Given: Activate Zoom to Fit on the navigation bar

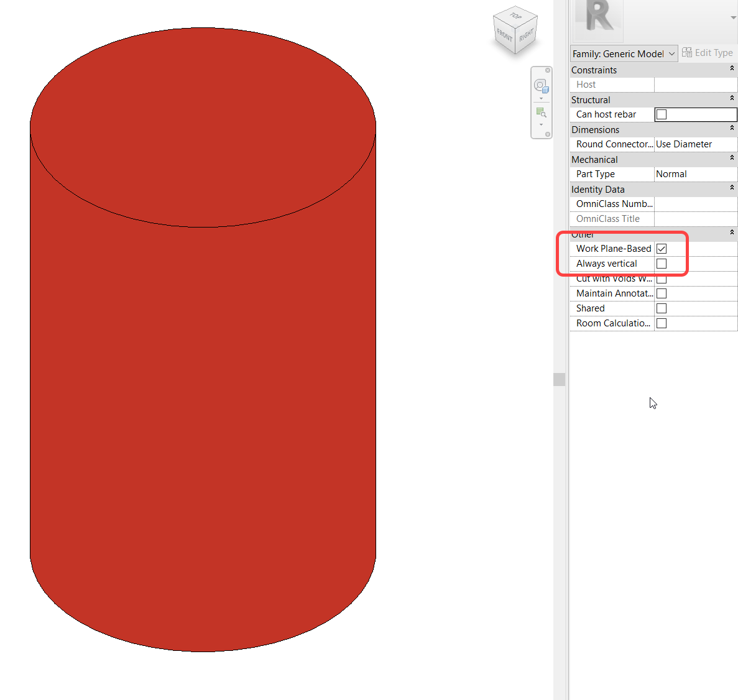Looking at the screenshot, I should pyautogui.click(x=540, y=112).
